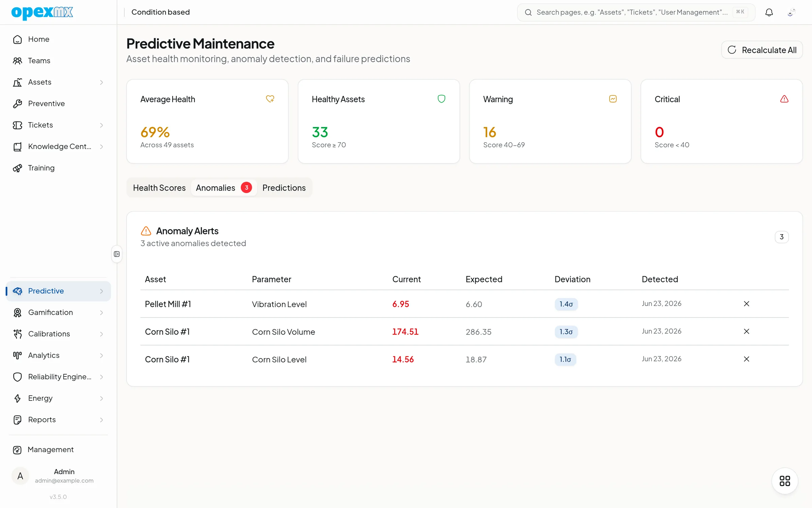
Task: Expand the Energy chevron
Action: coord(101,399)
